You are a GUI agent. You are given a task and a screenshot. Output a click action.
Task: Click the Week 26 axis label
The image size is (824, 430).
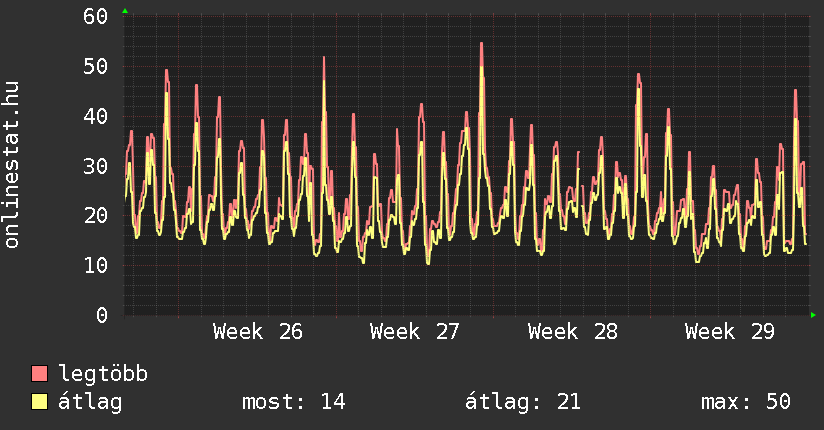click(x=258, y=332)
